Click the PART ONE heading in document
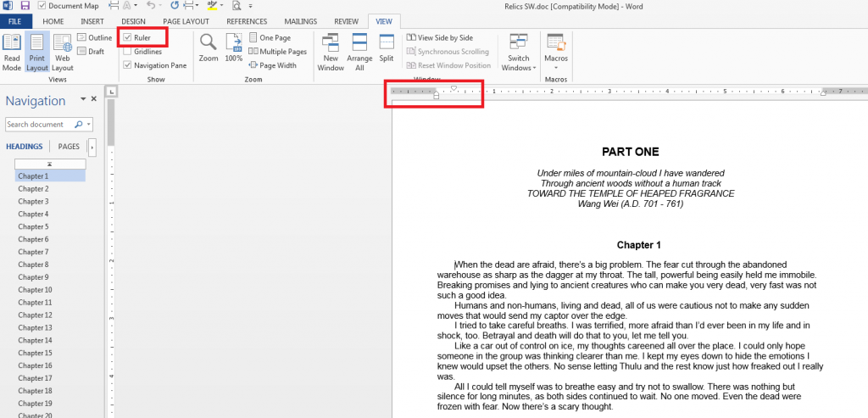Screen dimensions: 868x418 click(x=631, y=152)
